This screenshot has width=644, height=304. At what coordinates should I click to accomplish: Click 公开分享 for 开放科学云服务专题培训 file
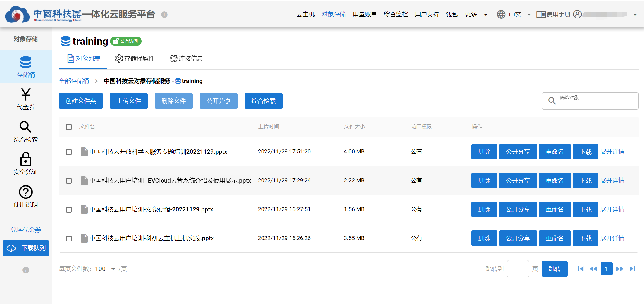click(x=518, y=152)
